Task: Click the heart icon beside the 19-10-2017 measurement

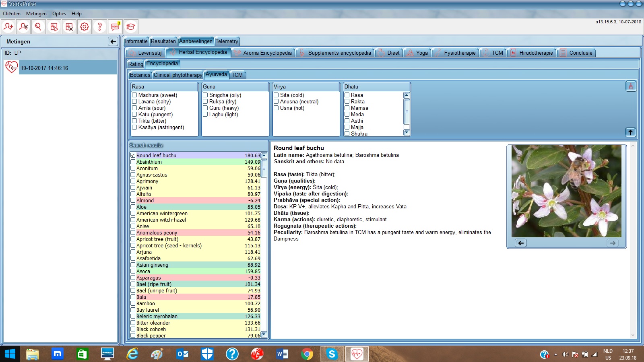Action: click(x=12, y=67)
